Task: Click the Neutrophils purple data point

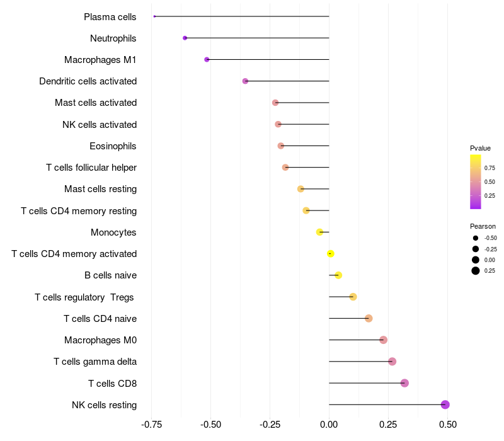Action: click(x=185, y=38)
